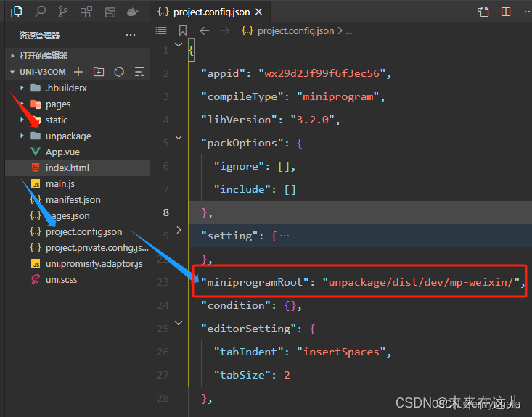This screenshot has height=417, width=532.
Task: Open the Search magnifier icon
Action: 40,12
